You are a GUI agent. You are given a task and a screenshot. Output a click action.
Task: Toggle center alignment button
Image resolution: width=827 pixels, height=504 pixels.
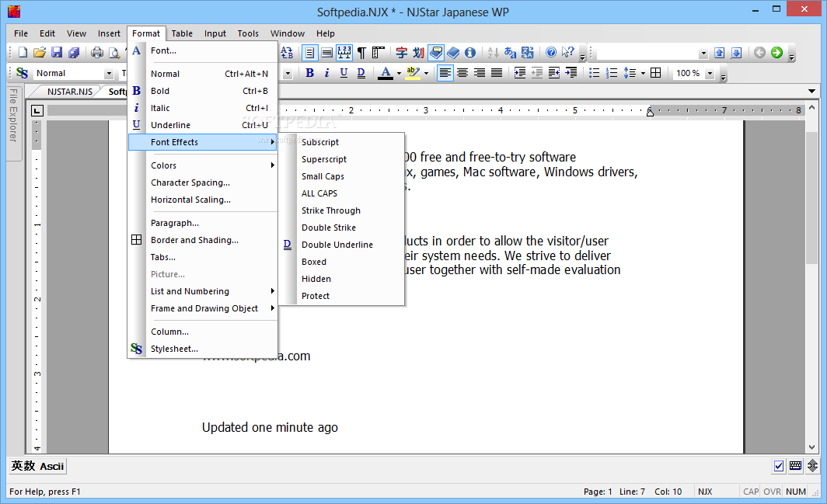462,73
